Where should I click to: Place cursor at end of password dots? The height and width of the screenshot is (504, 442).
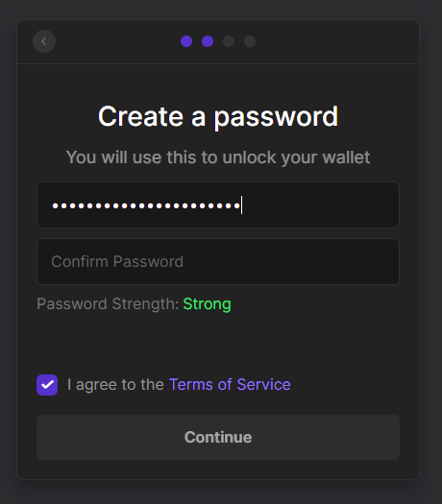click(241, 205)
